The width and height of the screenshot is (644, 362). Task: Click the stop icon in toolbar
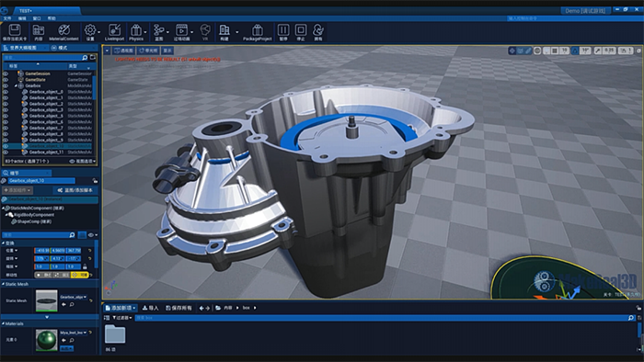pos(301,30)
